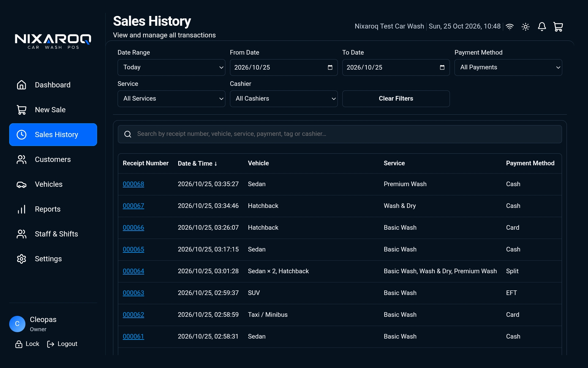Open the Dashboard home icon
The width and height of the screenshot is (588, 368).
[x=21, y=85]
